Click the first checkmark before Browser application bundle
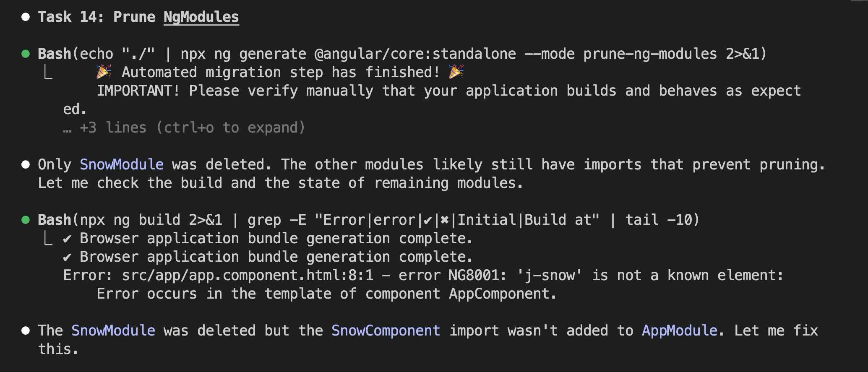 (x=67, y=239)
